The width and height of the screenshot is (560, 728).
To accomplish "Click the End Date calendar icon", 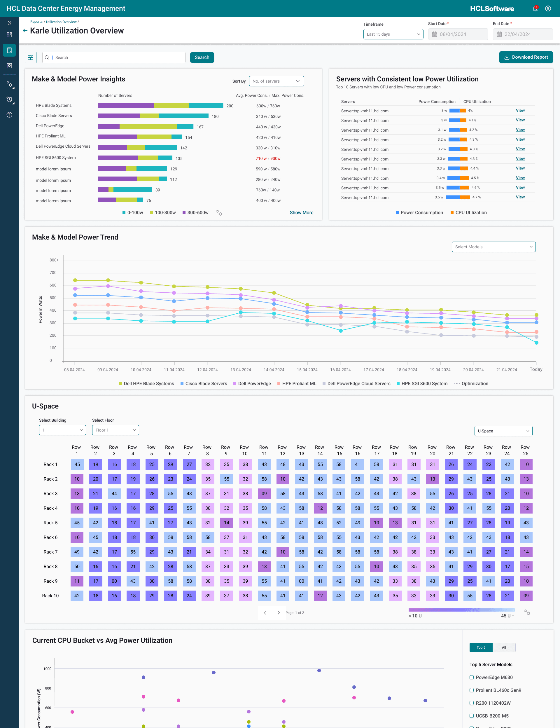I will click(499, 34).
